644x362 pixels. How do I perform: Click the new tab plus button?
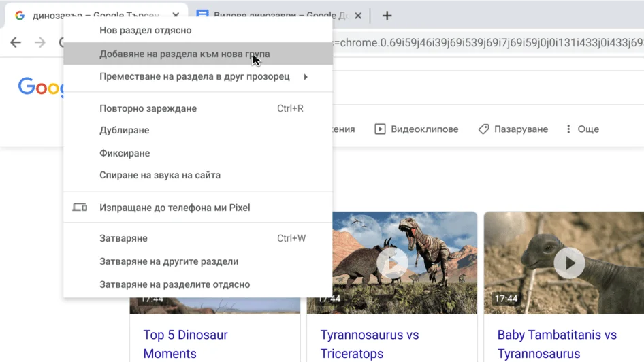(x=387, y=16)
